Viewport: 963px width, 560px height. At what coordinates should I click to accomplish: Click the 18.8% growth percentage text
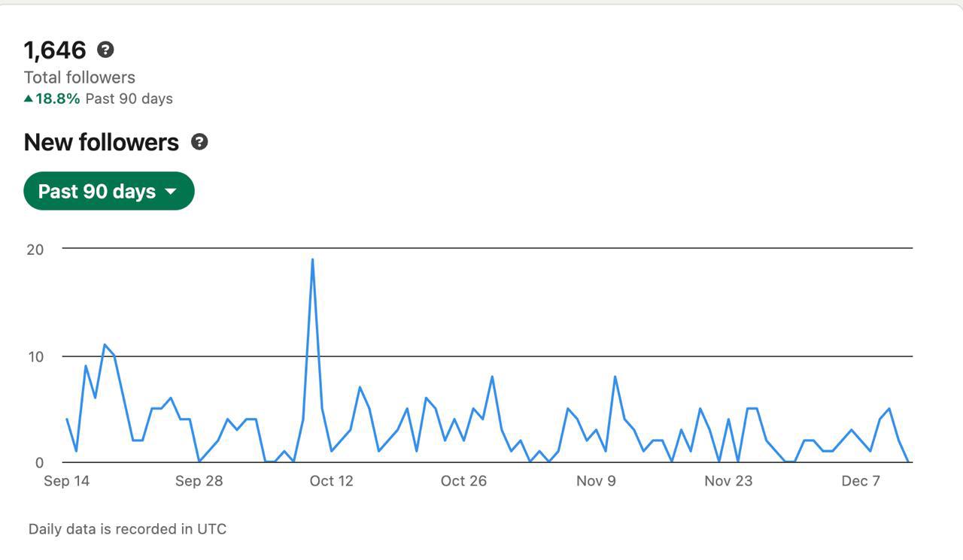click(57, 98)
